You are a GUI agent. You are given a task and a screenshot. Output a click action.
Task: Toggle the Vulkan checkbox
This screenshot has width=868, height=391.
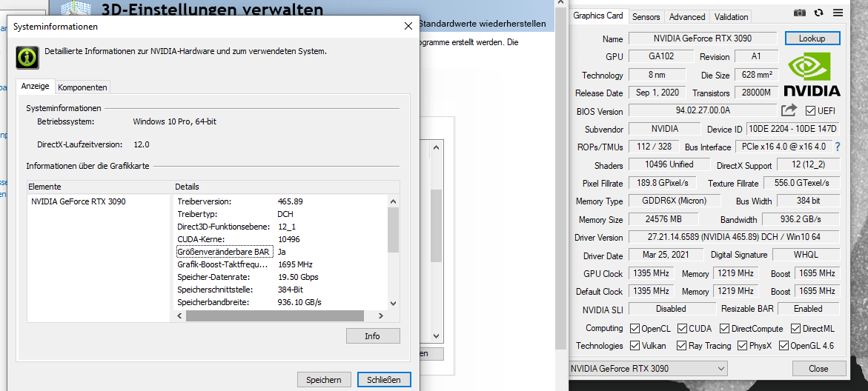pyautogui.click(x=635, y=346)
